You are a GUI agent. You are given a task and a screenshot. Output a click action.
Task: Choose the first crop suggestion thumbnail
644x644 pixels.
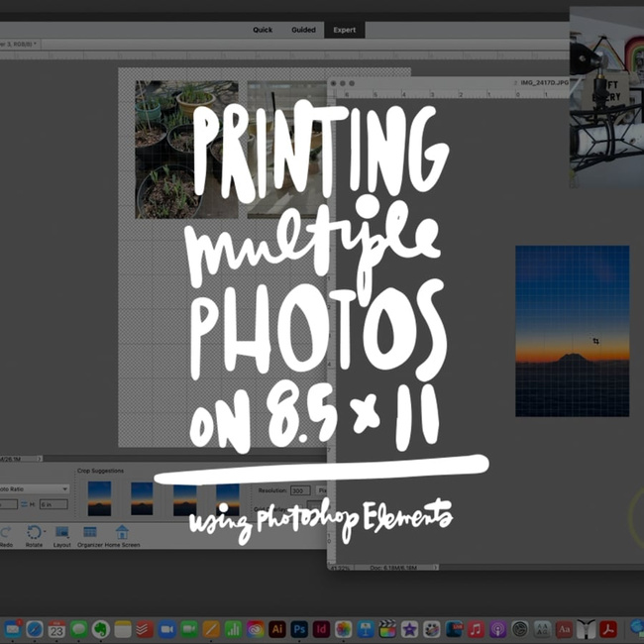click(x=99, y=497)
